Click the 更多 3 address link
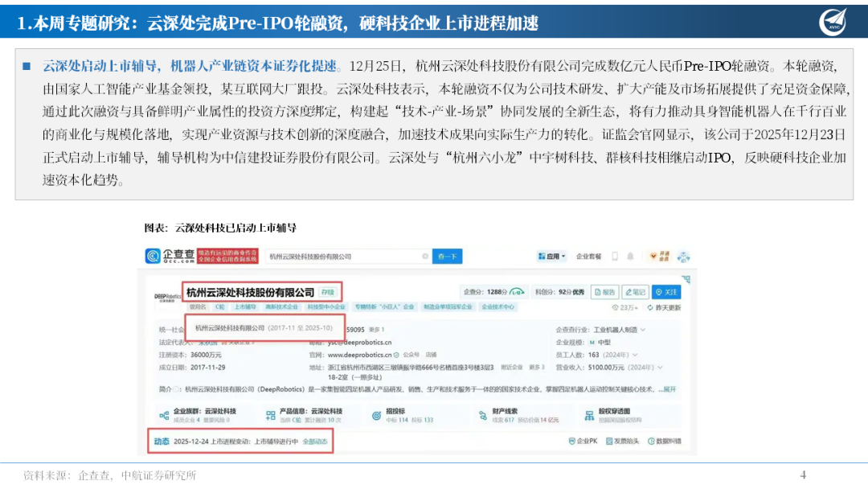The image size is (868, 489). [537, 368]
